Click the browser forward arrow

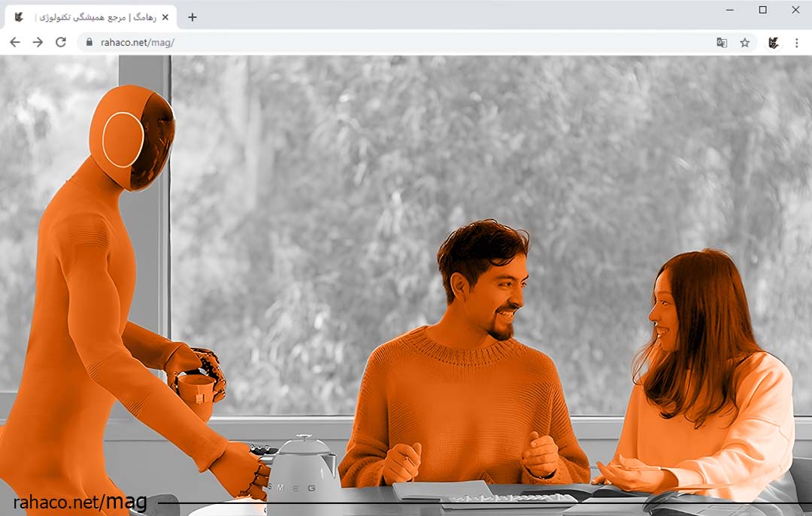pyautogui.click(x=38, y=42)
